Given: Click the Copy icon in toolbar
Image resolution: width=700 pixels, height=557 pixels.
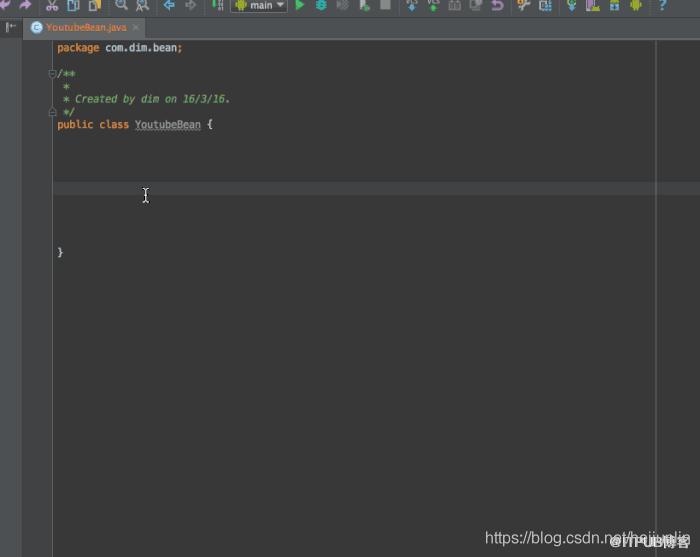Looking at the screenshot, I should click(73, 5).
